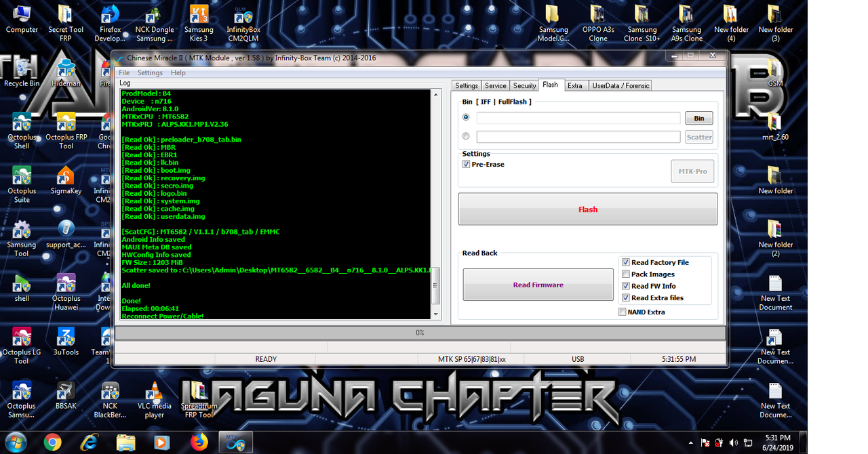
Task: Open Samsung Tool desktop shortcut
Action: coord(22,239)
